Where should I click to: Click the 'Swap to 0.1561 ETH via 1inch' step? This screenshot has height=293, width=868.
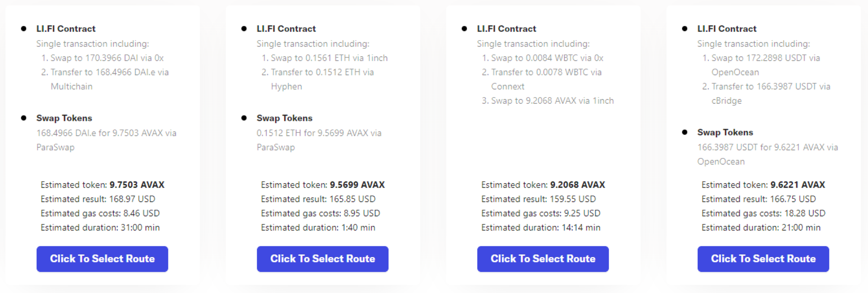coord(329,58)
